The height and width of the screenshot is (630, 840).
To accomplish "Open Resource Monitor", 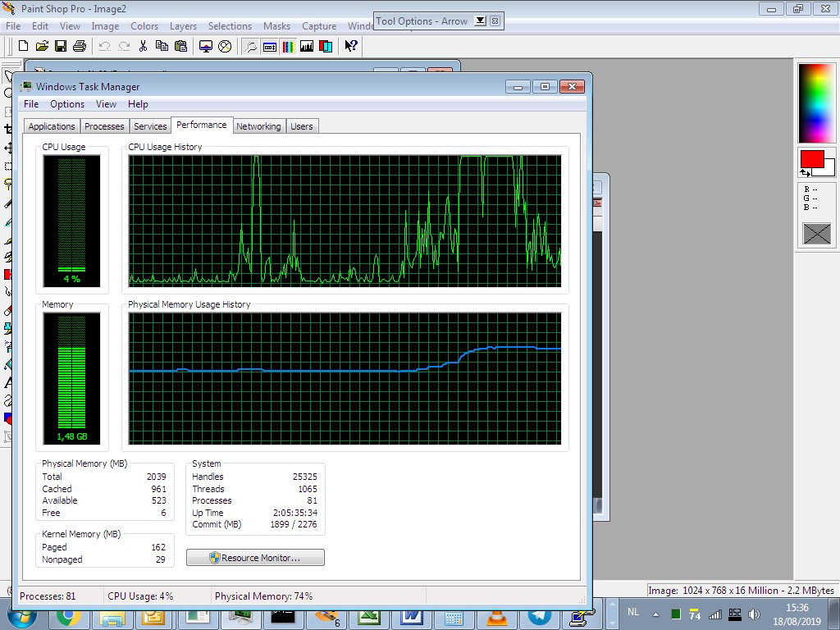I will click(255, 558).
